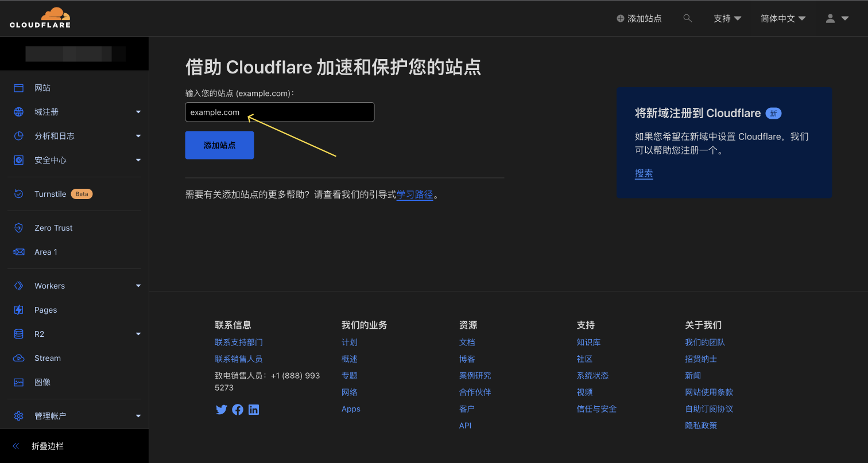Expand the 分析和日志 sidebar arrow
This screenshot has height=463, width=868.
138,136
